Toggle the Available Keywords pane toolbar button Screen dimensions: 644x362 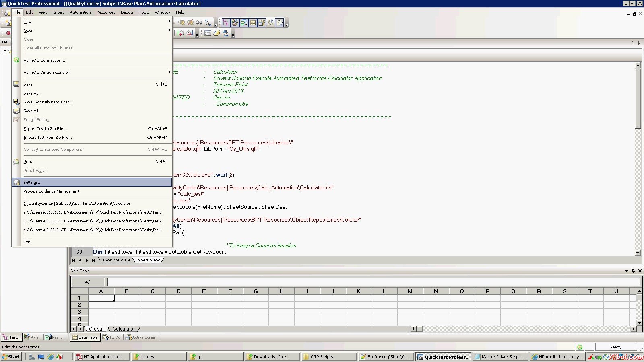pos(235,23)
